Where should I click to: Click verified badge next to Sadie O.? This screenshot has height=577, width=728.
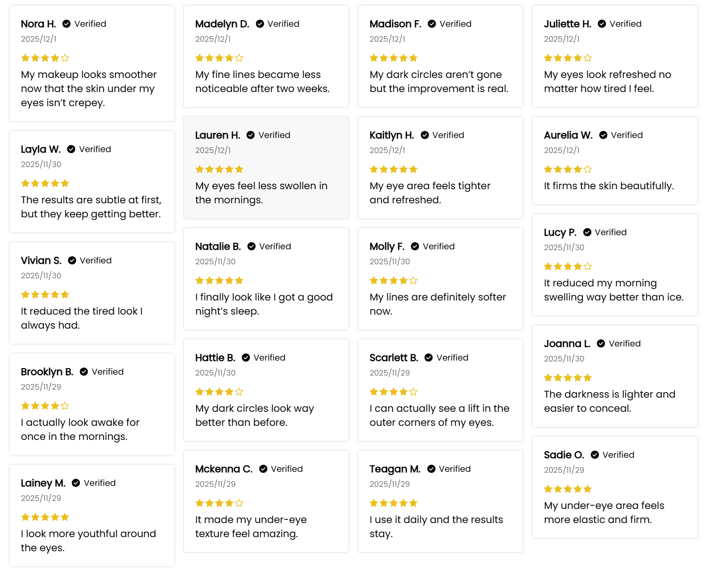[595, 455]
